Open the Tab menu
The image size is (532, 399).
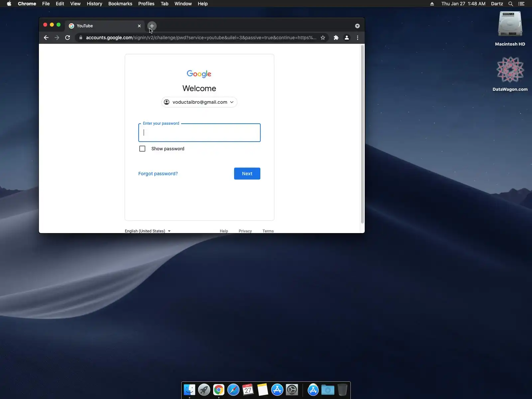165,4
